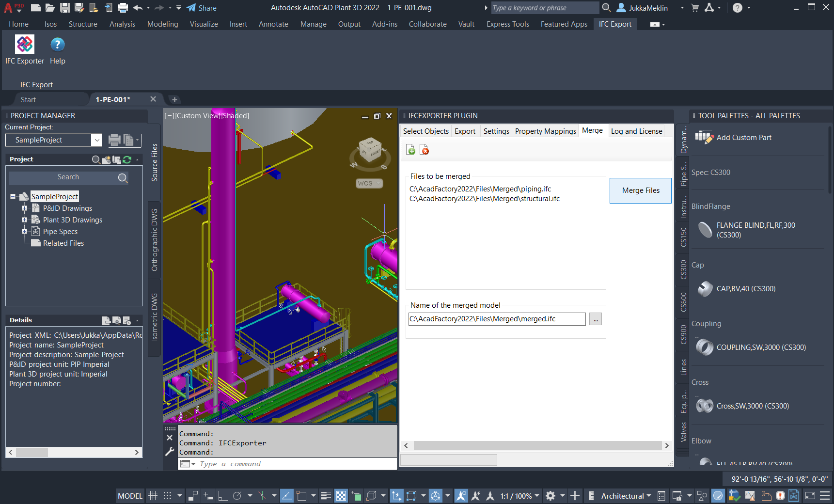Switch to the Property Mappings tab
Screen dimensions: 834x504
[x=545, y=131]
